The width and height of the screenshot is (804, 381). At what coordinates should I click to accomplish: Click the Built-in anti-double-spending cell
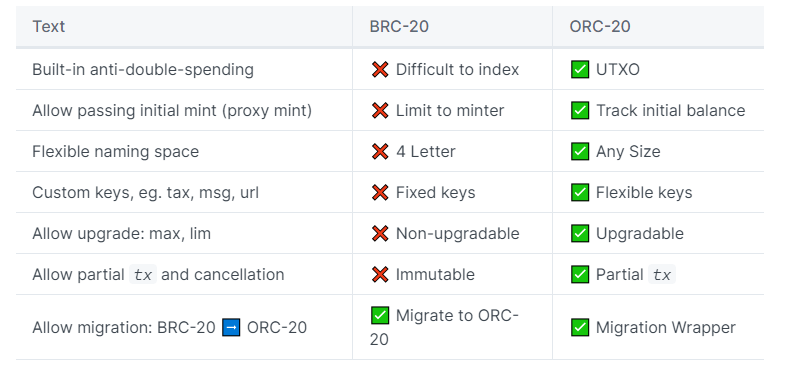tap(184, 69)
